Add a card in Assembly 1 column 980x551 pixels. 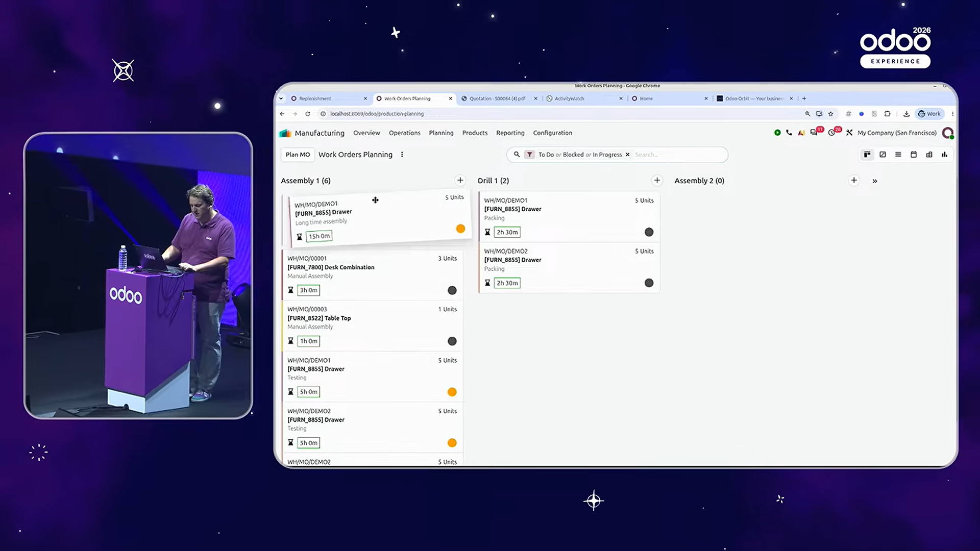click(x=460, y=181)
